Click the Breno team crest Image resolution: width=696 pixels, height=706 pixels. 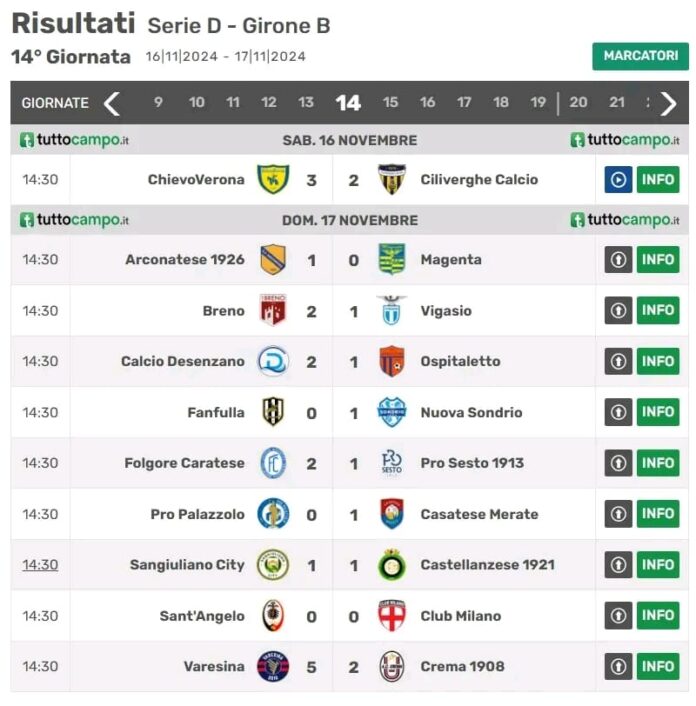coord(273,310)
